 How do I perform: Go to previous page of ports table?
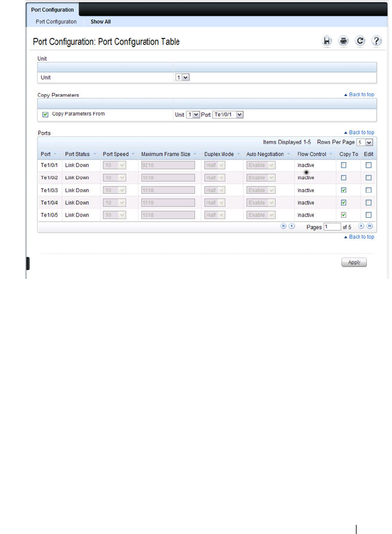[292, 226]
